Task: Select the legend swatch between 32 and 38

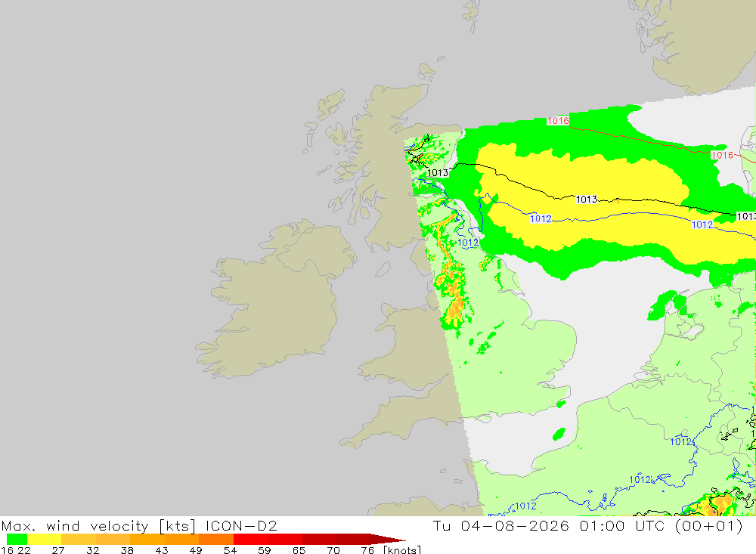Action: [113, 539]
